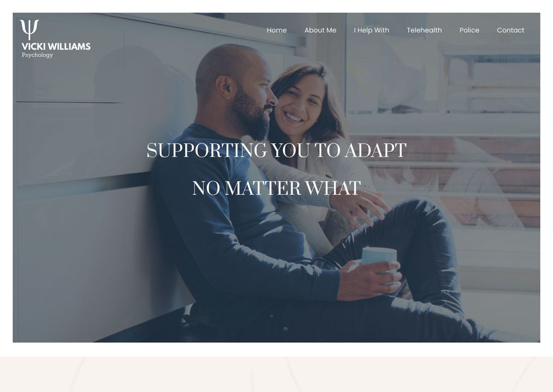553x392 pixels.
Task: Open the Home navigation link
Action: (x=276, y=30)
